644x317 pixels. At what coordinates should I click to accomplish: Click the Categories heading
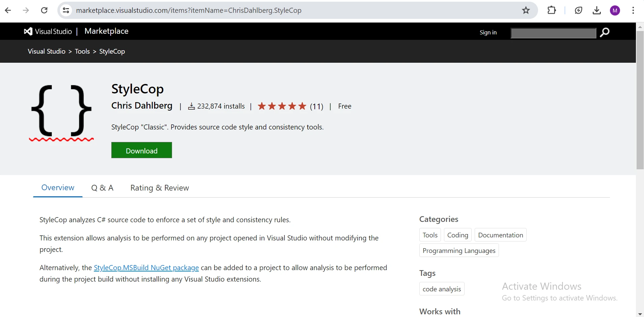pyautogui.click(x=439, y=219)
